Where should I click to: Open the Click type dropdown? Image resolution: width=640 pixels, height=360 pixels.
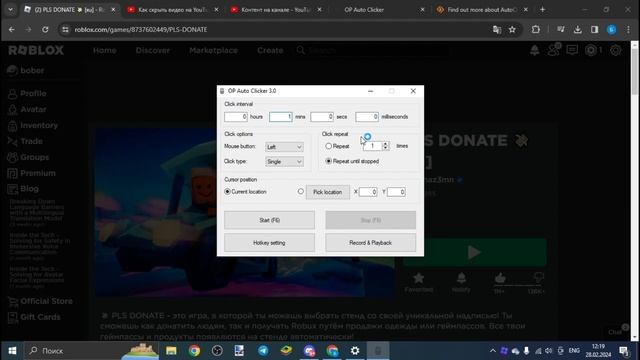284,162
